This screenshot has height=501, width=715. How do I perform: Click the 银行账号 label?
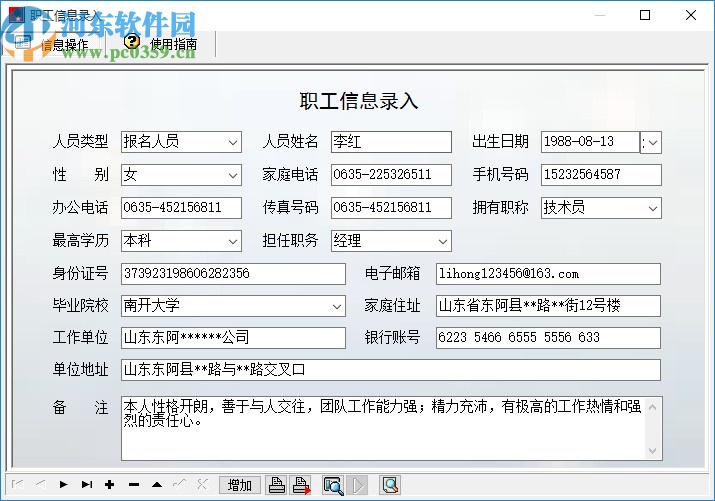tap(392, 337)
